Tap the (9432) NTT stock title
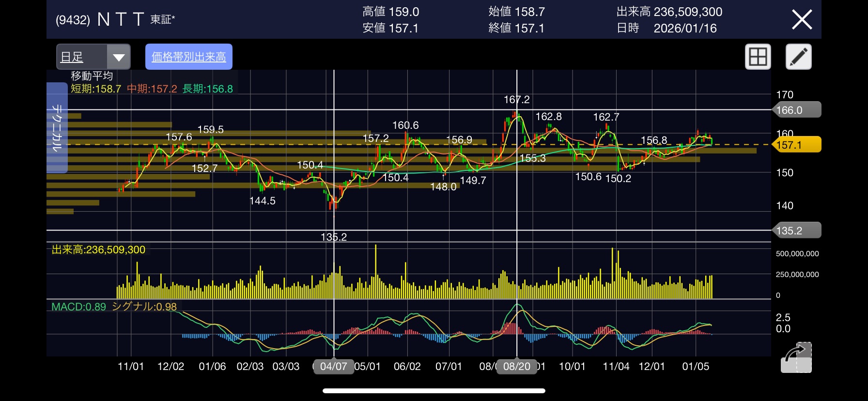The image size is (868, 401). [x=115, y=20]
